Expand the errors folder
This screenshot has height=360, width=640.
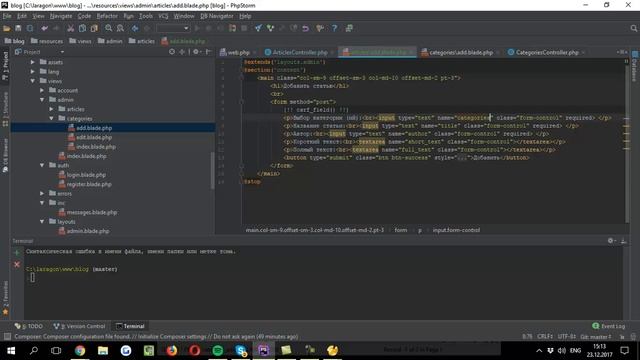pyautogui.click(x=42, y=193)
